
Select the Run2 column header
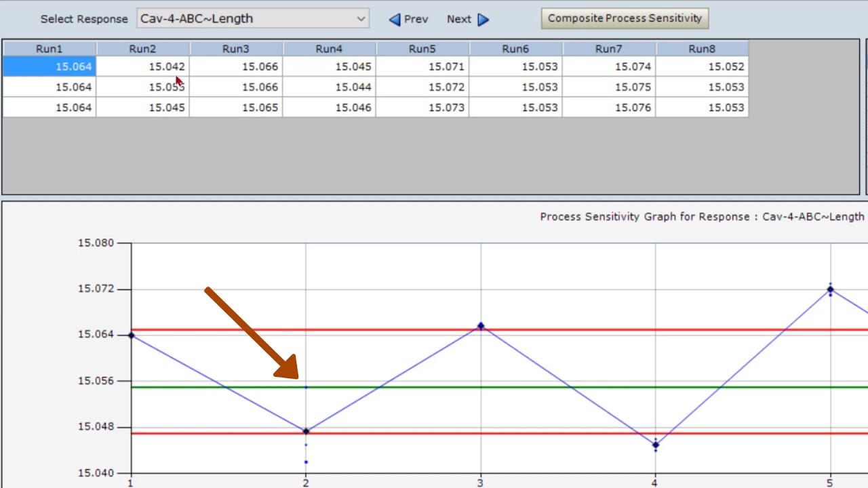tap(142, 49)
